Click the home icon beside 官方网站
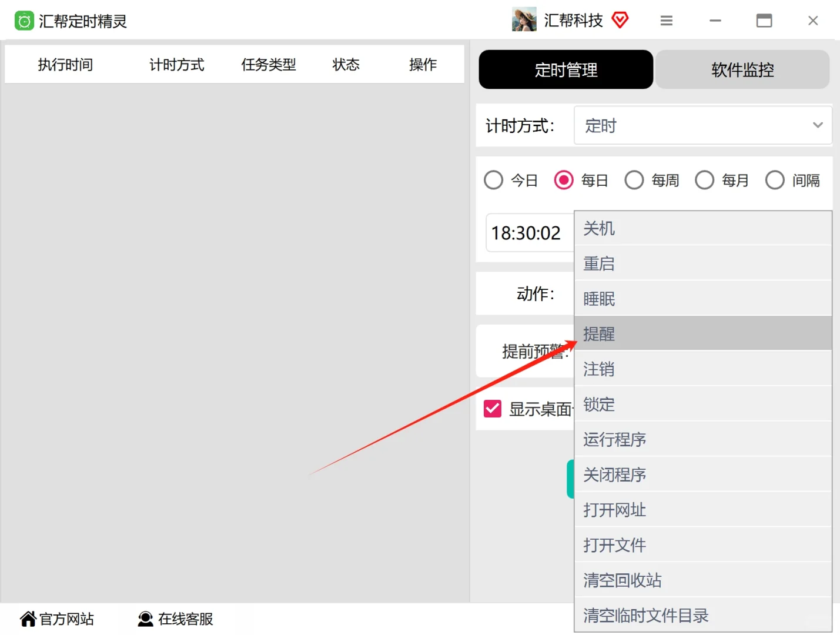Viewport: 840px width, 635px height. click(x=28, y=618)
